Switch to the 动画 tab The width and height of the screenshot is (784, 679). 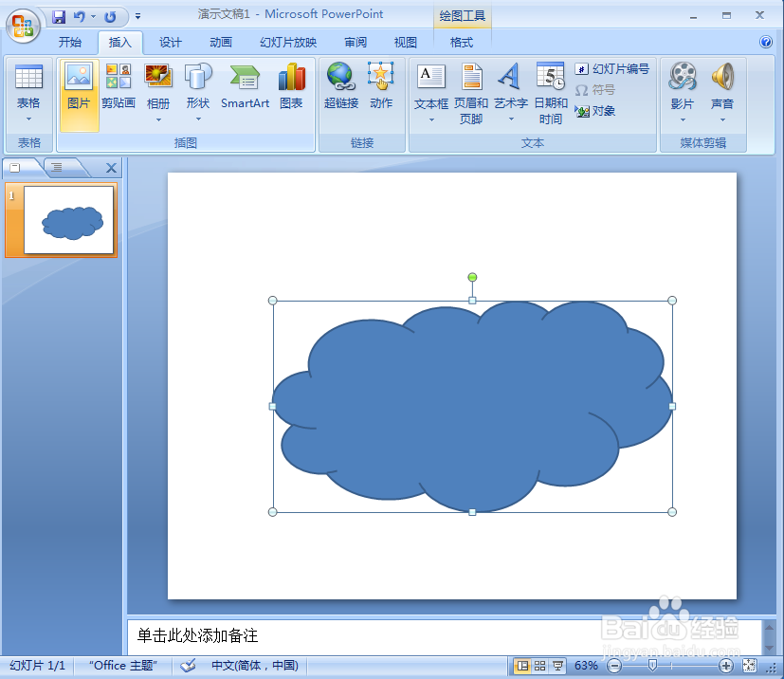[x=221, y=43]
